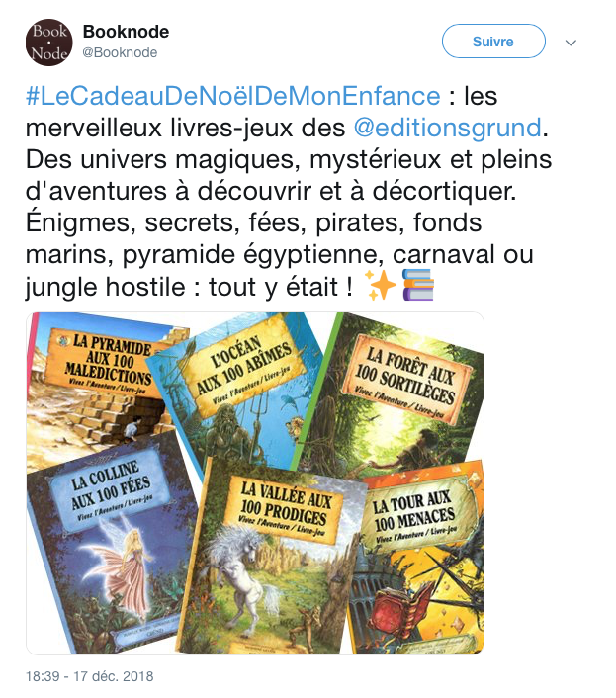This screenshot has height=698, width=616.
Task: Click the stacked books emoji
Action: (x=418, y=285)
